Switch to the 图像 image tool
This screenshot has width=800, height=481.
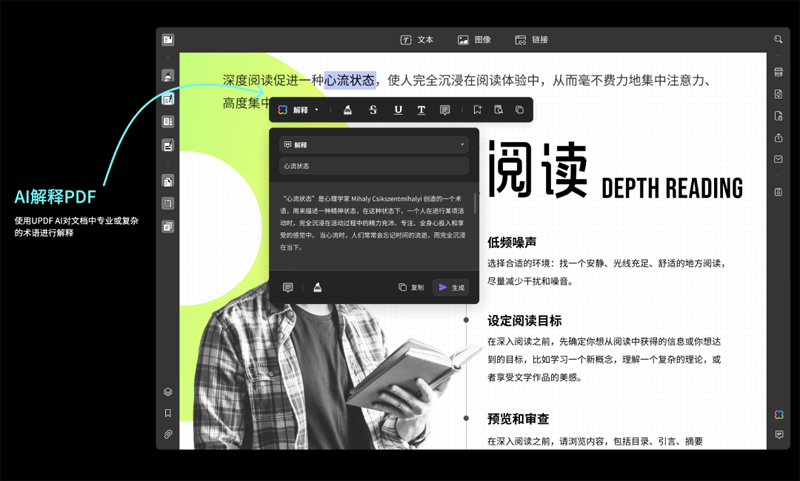pyautogui.click(x=474, y=40)
